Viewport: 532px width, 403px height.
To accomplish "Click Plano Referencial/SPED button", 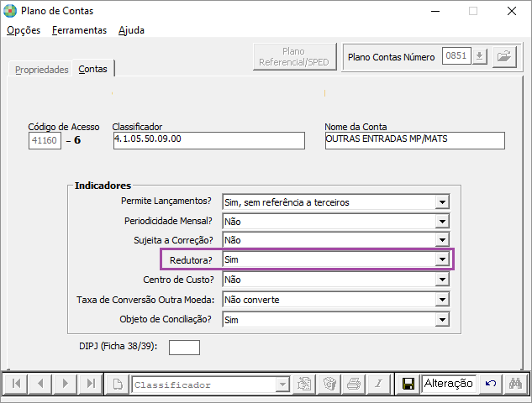I will pyautogui.click(x=294, y=56).
